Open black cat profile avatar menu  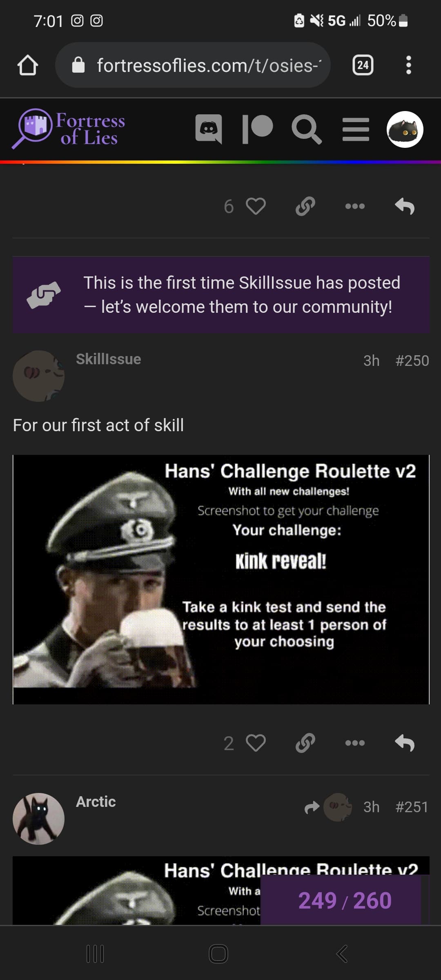[x=405, y=129]
